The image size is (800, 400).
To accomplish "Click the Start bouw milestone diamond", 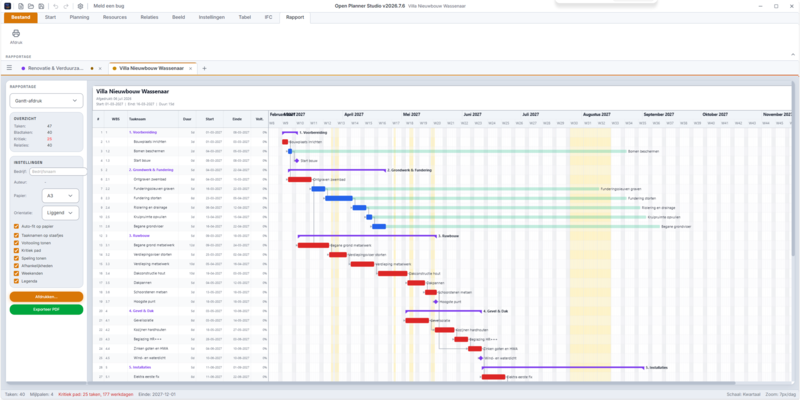I will [x=296, y=160].
